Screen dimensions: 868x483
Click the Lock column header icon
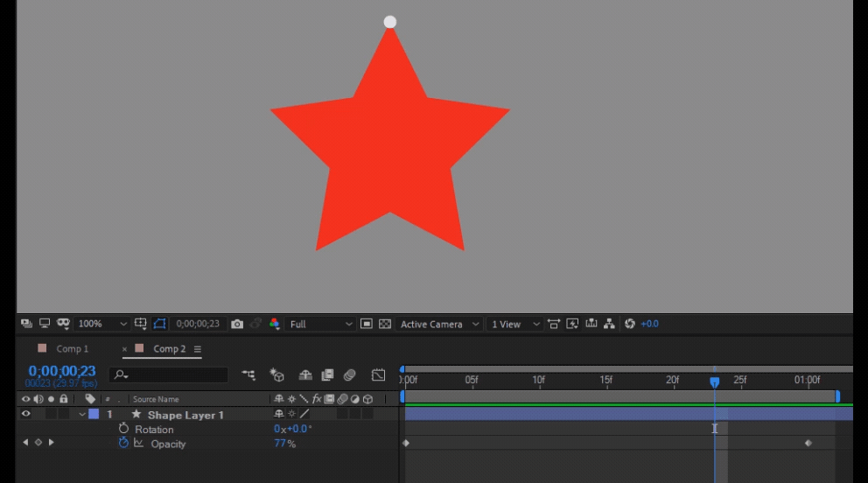pos(64,398)
